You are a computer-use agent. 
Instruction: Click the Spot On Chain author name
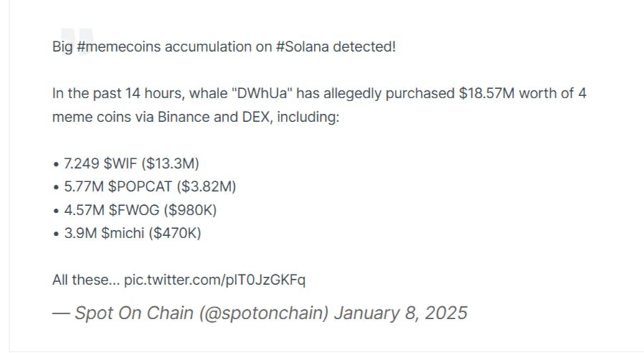134,314
